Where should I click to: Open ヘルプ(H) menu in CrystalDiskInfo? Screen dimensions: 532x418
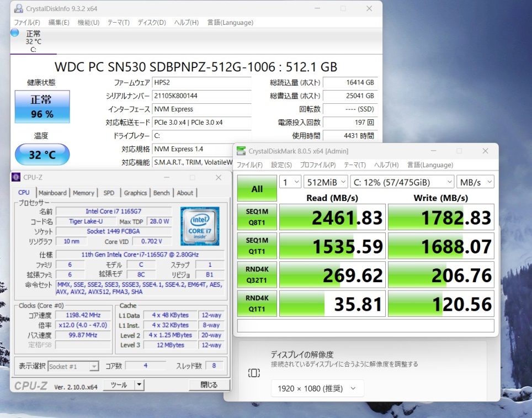[187, 23]
